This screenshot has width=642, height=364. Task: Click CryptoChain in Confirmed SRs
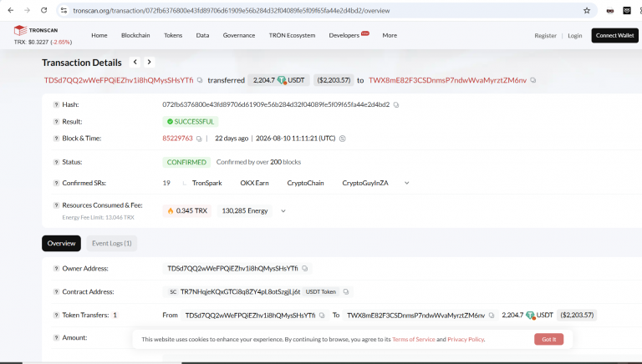(305, 183)
